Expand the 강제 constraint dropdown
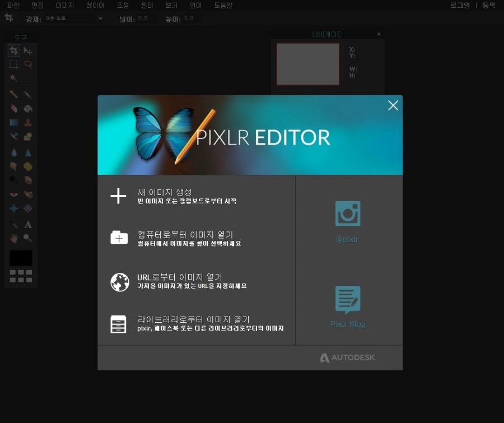 (73, 18)
